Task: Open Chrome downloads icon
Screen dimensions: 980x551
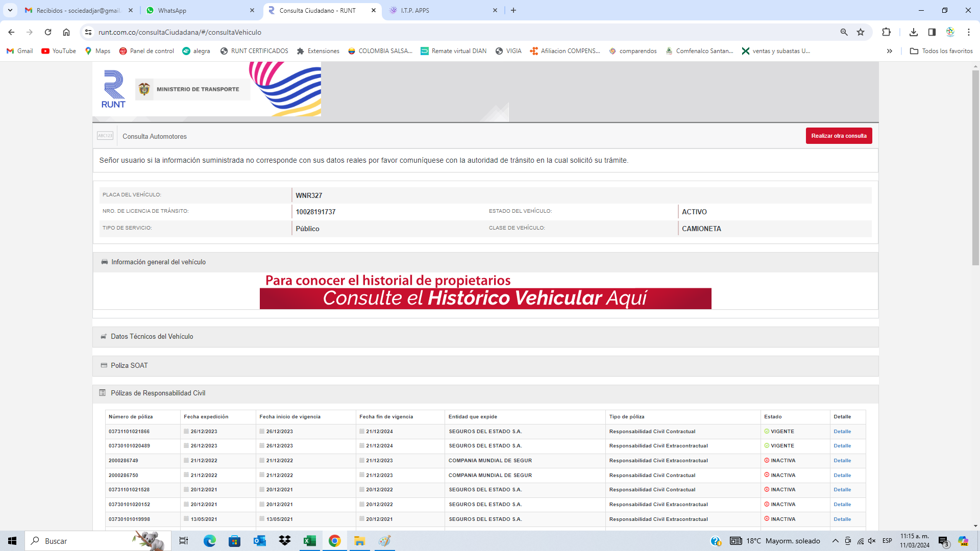Action: [x=914, y=32]
